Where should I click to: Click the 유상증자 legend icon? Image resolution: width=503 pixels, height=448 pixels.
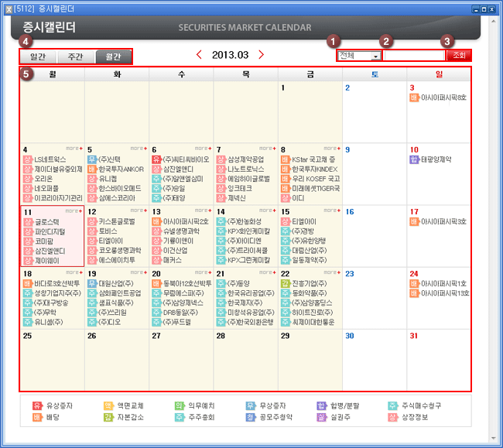tap(36, 405)
